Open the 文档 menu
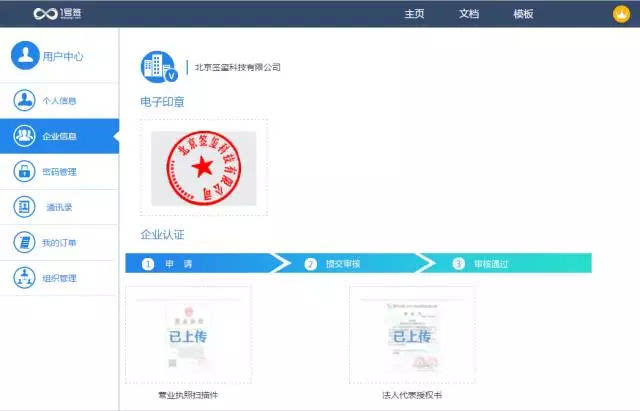640x411 pixels. 469,14
